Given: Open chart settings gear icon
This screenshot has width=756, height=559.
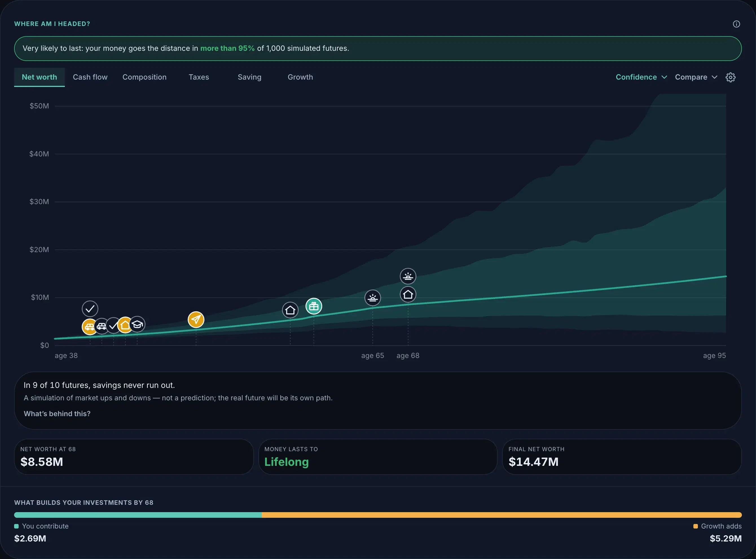Looking at the screenshot, I should pos(730,77).
